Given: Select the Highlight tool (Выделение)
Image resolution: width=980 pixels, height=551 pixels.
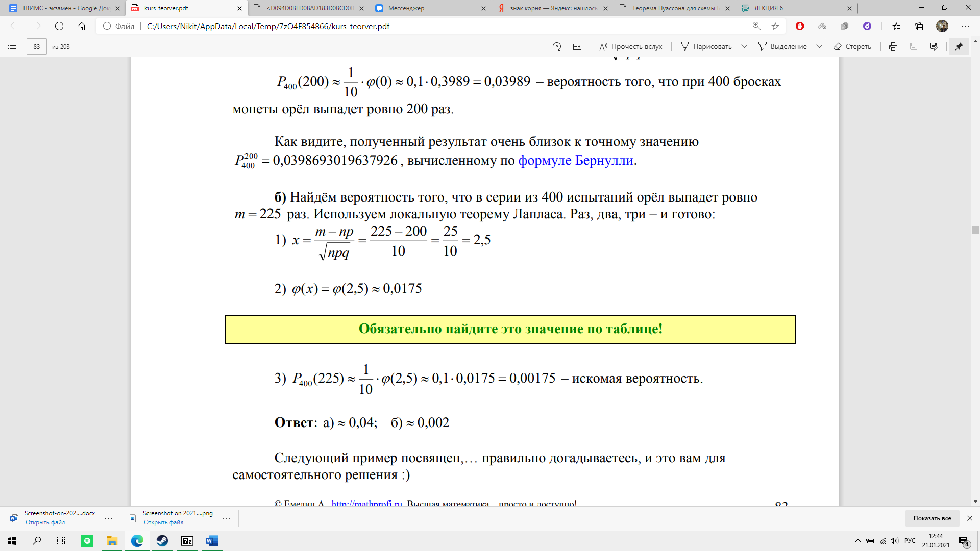Looking at the screenshot, I should [x=782, y=46].
